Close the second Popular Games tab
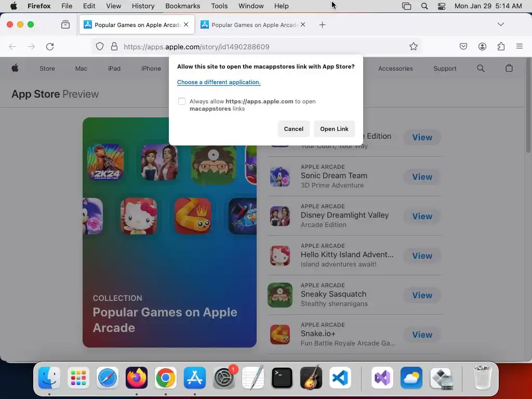 coord(303,24)
